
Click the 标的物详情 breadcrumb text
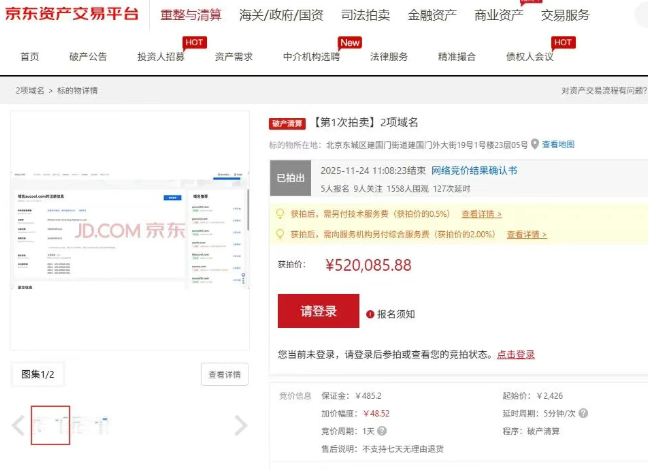point(77,91)
